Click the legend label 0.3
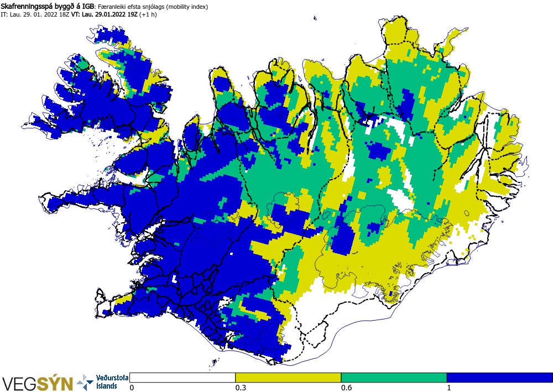This screenshot has width=553, height=392. pyautogui.click(x=240, y=388)
